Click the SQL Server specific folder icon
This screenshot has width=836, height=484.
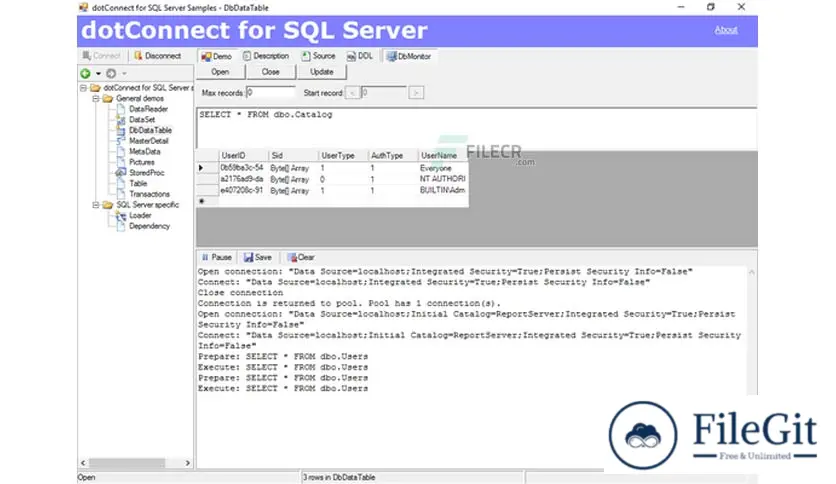pyautogui.click(x=108, y=205)
